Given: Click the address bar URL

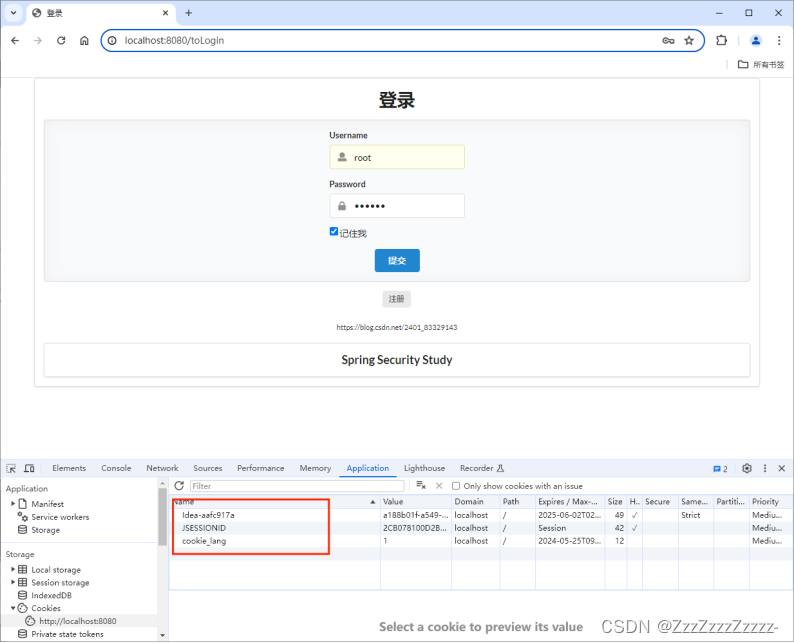Looking at the screenshot, I should (174, 41).
